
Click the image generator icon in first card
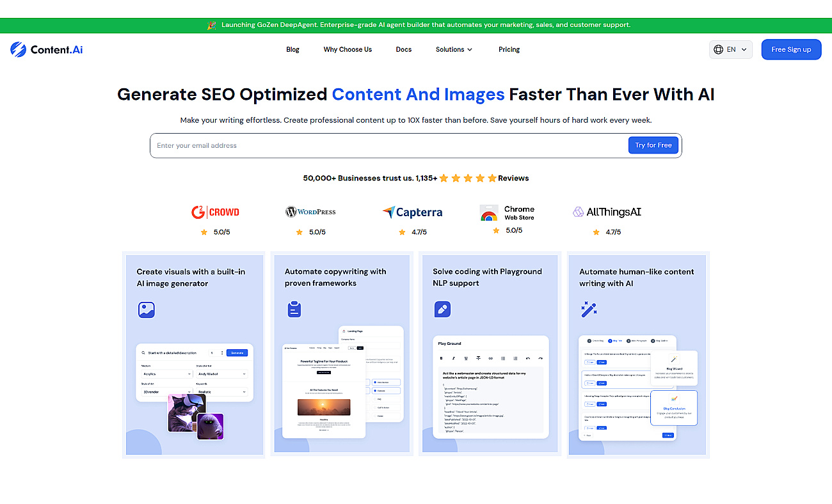click(x=147, y=310)
